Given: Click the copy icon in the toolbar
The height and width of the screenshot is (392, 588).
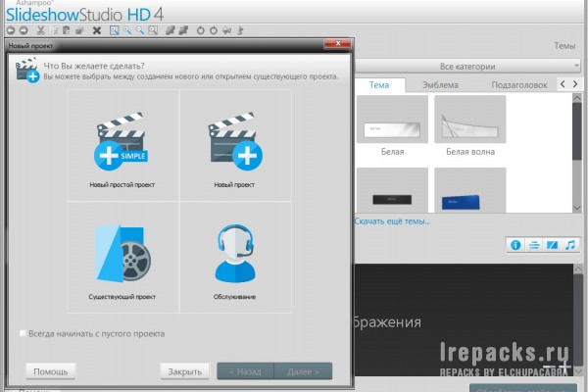Looking at the screenshot, I should point(54,30).
